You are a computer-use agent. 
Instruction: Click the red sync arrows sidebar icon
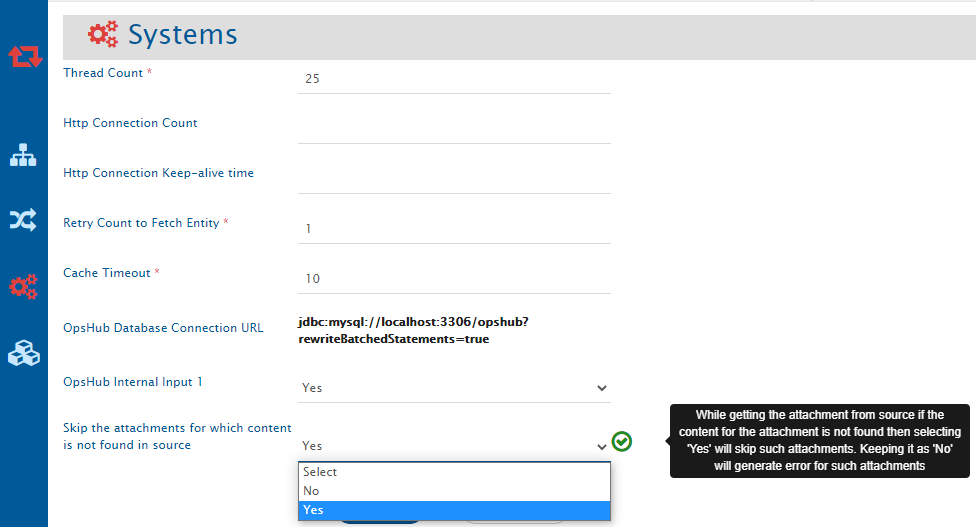coord(25,57)
